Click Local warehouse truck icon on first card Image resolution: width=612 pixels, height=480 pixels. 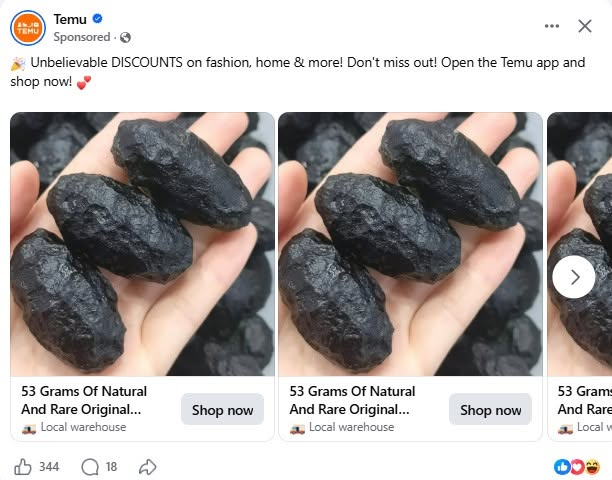(29, 429)
